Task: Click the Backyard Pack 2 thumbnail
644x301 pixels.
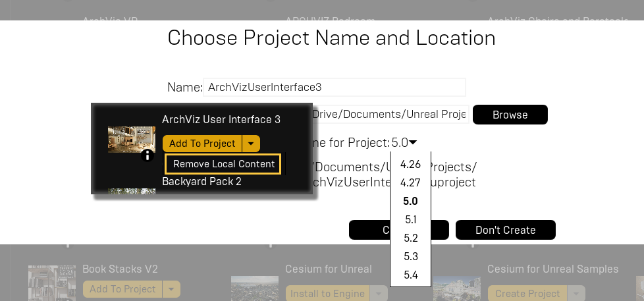Action: [132, 191]
